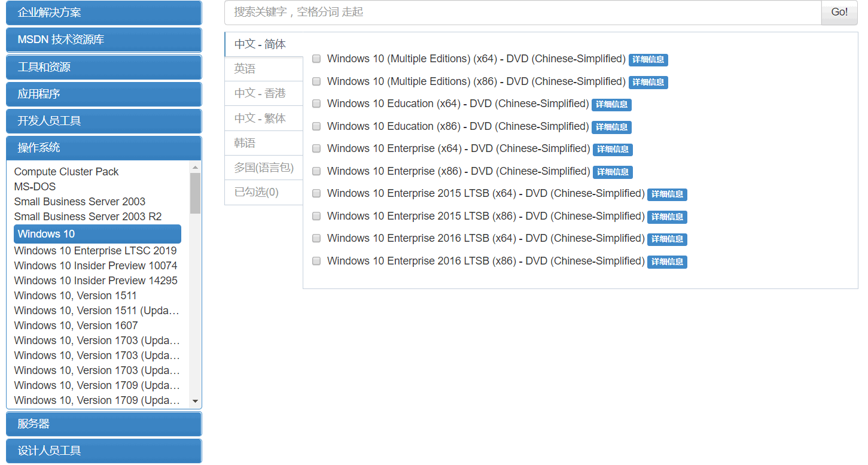Image resolution: width=868 pixels, height=465 pixels.
Task: Choose Small Business Server 2003 entry
Action: 80,202
